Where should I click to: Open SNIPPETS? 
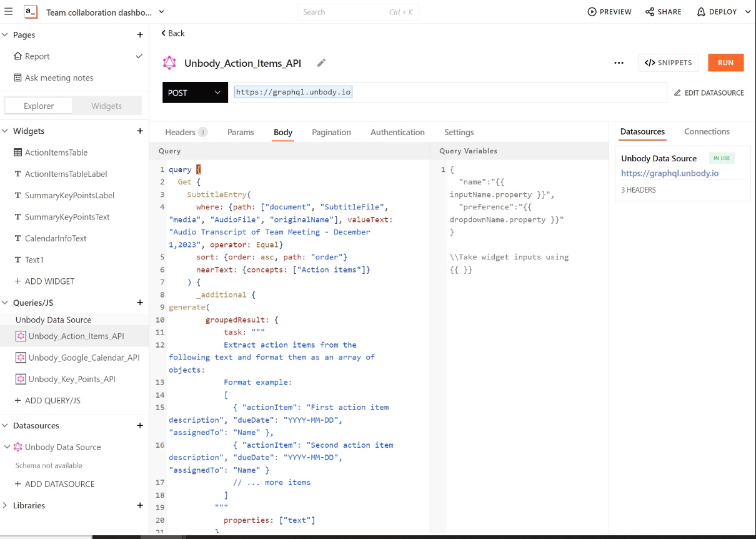pos(668,63)
